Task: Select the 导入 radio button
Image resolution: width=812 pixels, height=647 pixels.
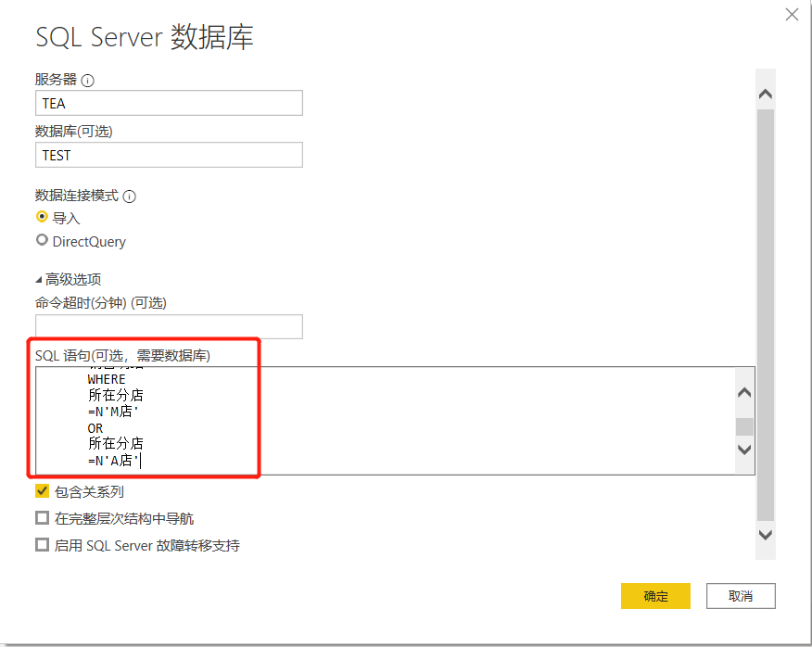Action: [42, 217]
